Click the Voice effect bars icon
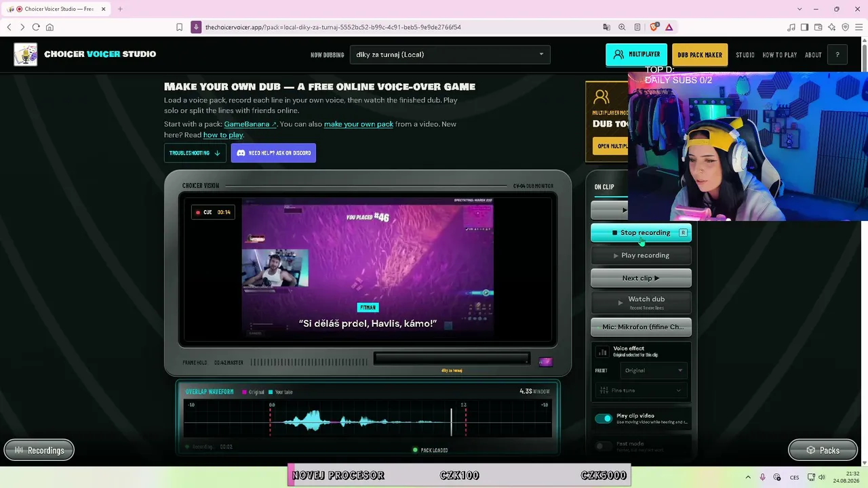Screen dimensions: 868x488 point(602,351)
